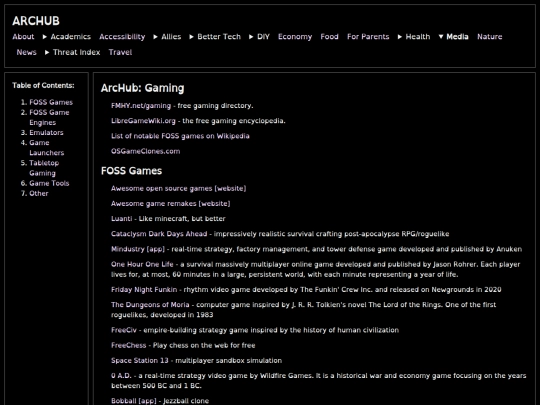Visit LibreGameWiki.org link
540x405 pixels.
(143, 121)
